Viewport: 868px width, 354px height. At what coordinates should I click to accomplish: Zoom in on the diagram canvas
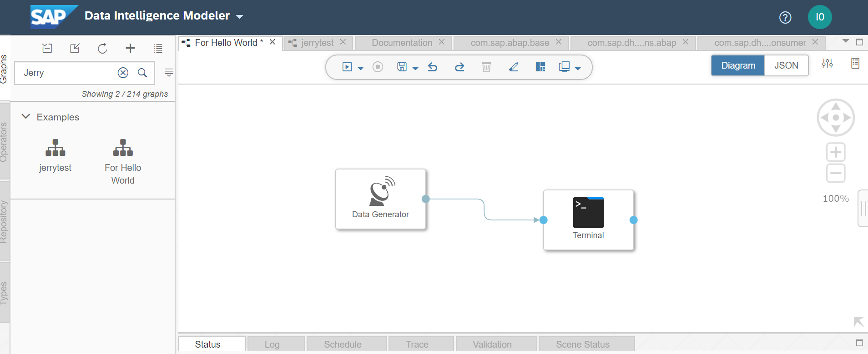coord(836,152)
